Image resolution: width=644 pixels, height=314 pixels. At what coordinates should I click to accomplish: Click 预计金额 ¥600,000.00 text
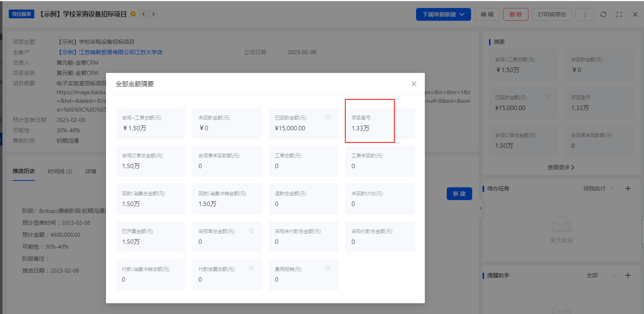coord(65,235)
